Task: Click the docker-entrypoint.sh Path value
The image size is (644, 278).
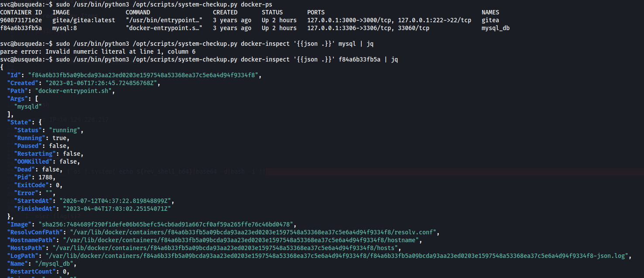Action: coord(75,91)
